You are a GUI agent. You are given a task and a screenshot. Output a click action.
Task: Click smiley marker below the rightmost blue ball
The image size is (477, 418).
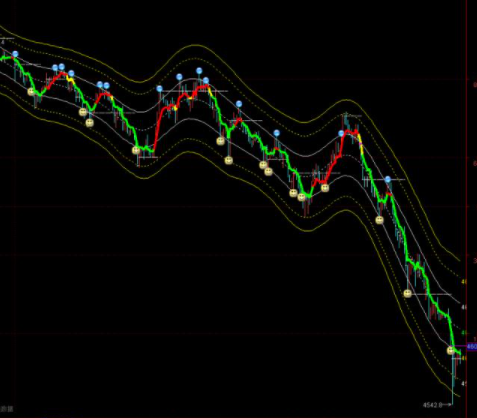380,220
